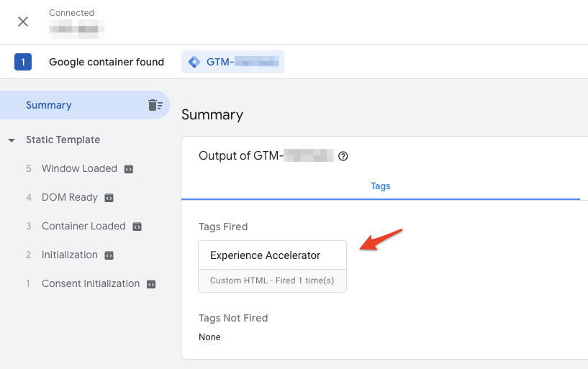Select the GTM container chip
This screenshot has height=369, width=588.
pos(233,62)
